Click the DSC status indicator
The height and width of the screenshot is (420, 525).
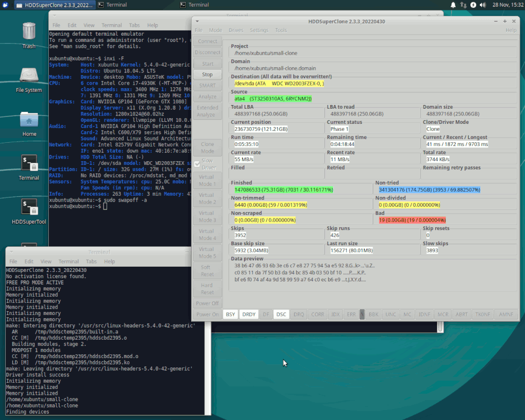click(281, 314)
